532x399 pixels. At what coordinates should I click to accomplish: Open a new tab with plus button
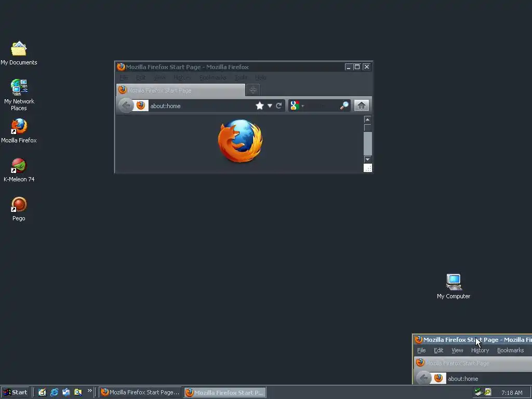click(253, 90)
